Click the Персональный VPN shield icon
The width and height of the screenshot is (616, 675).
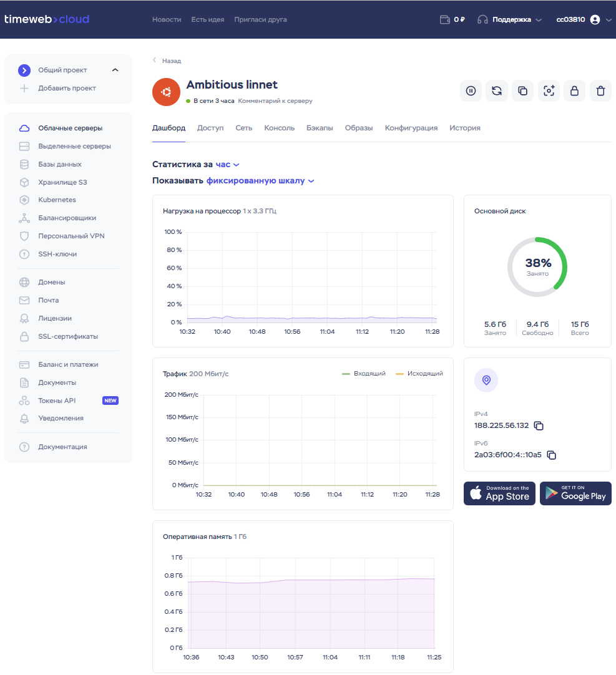click(x=24, y=236)
